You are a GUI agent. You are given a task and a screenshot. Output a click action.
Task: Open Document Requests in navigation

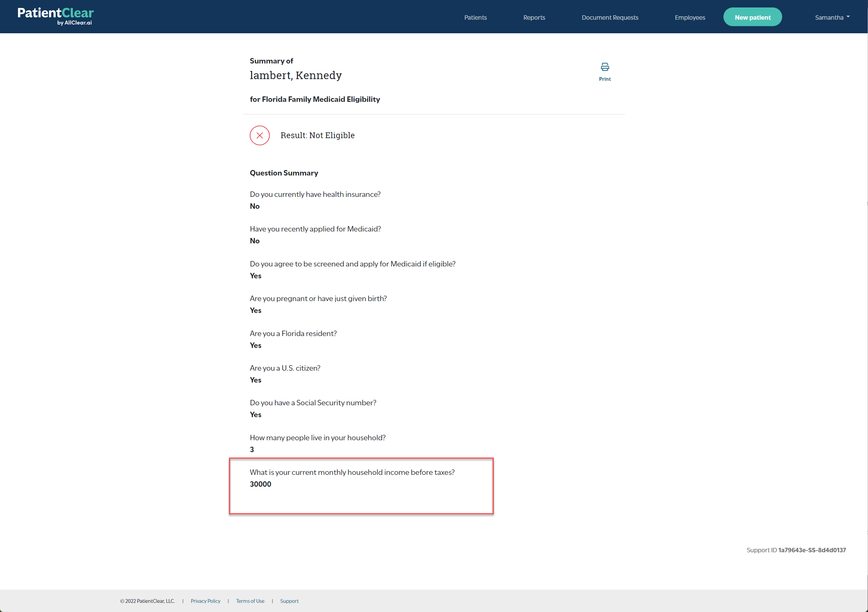click(609, 17)
